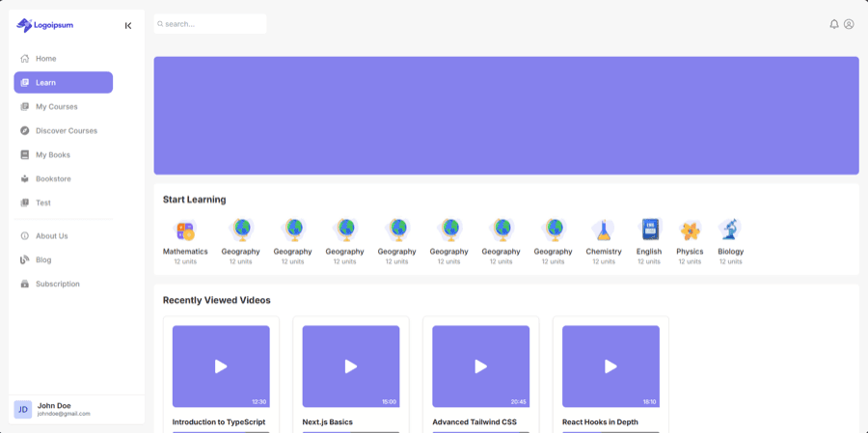Viewport: 868px width, 433px height.
Task: Click the My Courses sidebar icon
Action: point(24,107)
